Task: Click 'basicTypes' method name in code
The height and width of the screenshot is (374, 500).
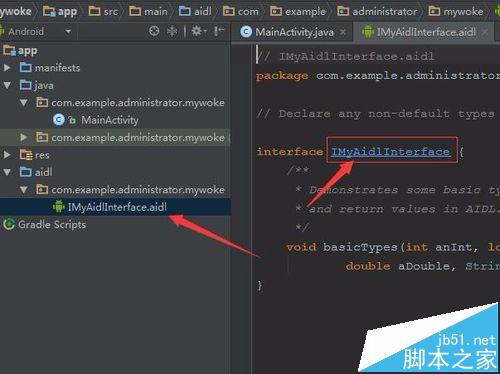Action: pyautogui.click(x=360, y=247)
